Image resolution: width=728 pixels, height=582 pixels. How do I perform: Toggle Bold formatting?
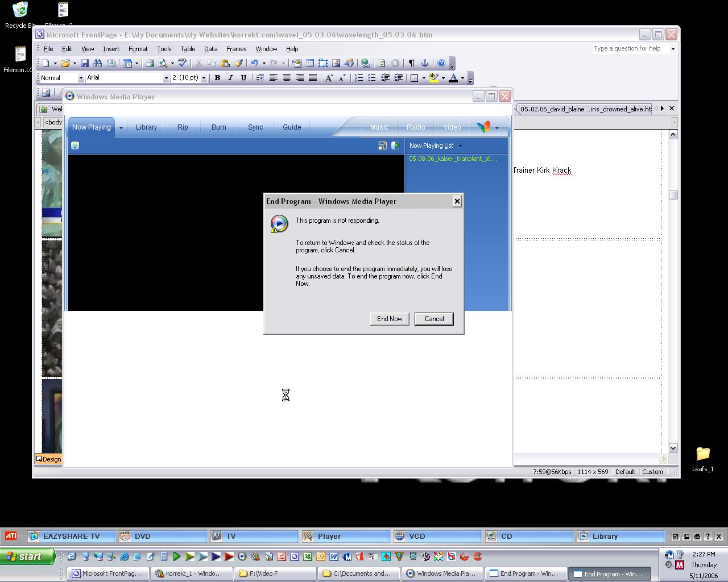tap(217, 78)
